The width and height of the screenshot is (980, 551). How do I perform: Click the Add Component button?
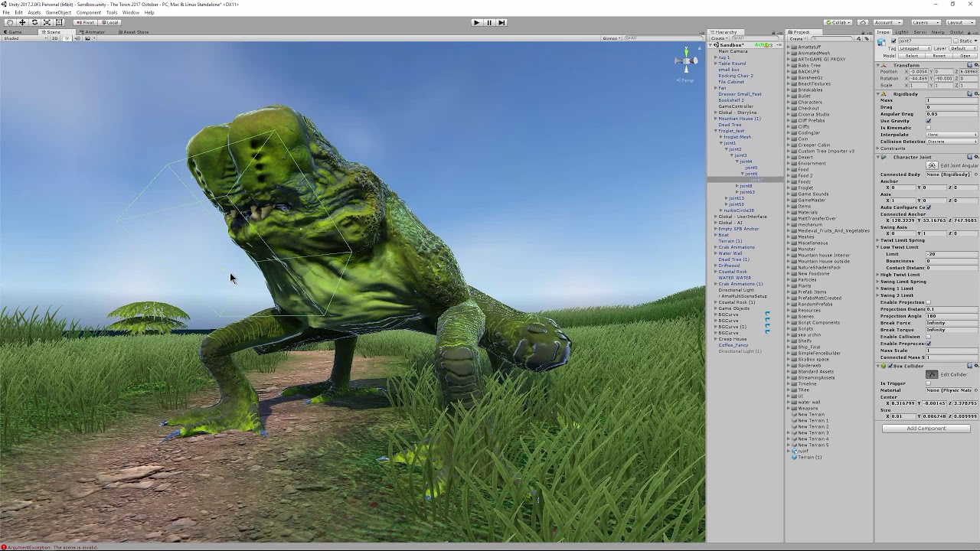pos(926,428)
